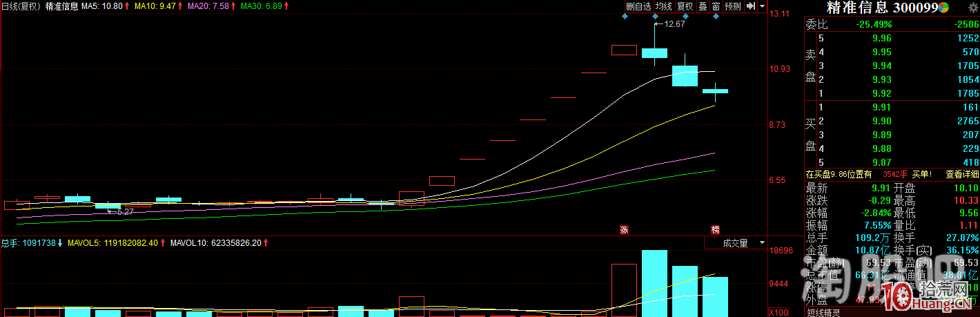Viewport: 980px width, 317px height.
Task: Click the diamond marker under 复权
Action: (x=687, y=17)
